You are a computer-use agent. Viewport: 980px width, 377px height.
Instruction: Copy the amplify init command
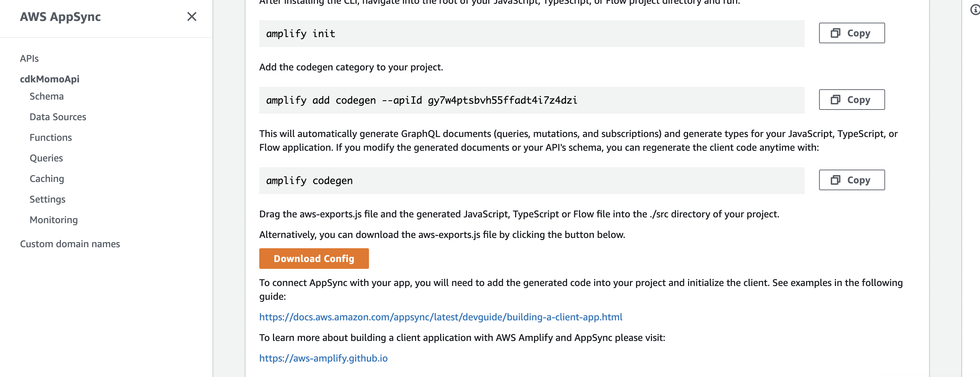tap(851, 33)
